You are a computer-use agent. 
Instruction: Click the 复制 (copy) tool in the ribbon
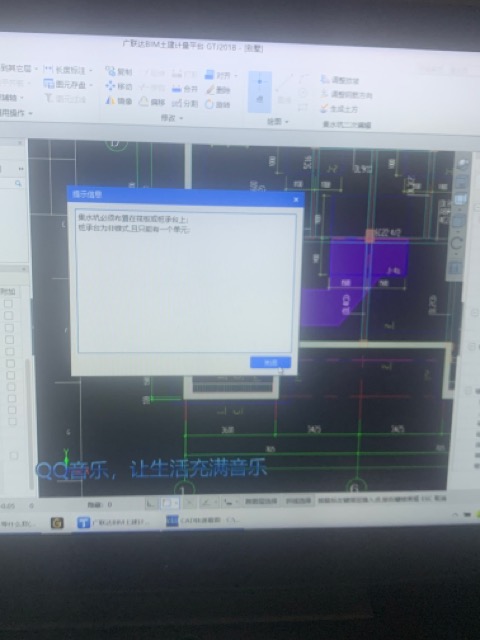tap(119, 71)
